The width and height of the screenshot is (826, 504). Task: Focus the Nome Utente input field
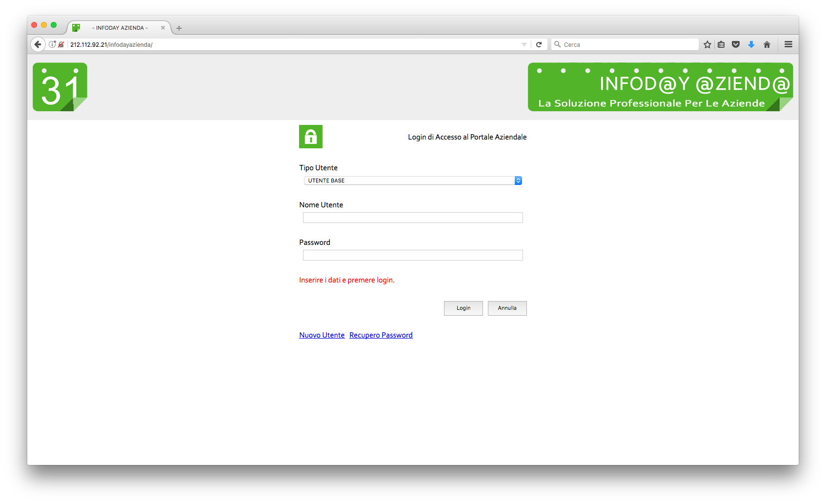(x=413, y=218)
